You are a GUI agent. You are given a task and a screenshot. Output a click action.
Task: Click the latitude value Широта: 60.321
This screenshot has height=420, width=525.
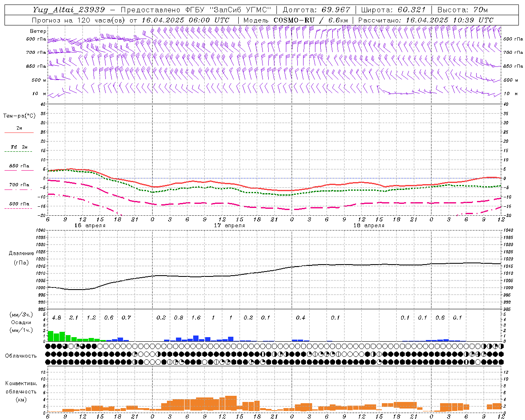click(393, 10)
